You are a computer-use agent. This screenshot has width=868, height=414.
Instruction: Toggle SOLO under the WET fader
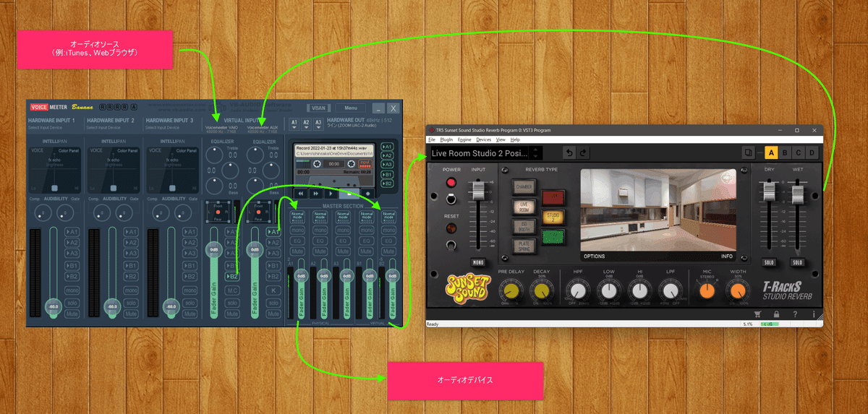click(797, 262)
